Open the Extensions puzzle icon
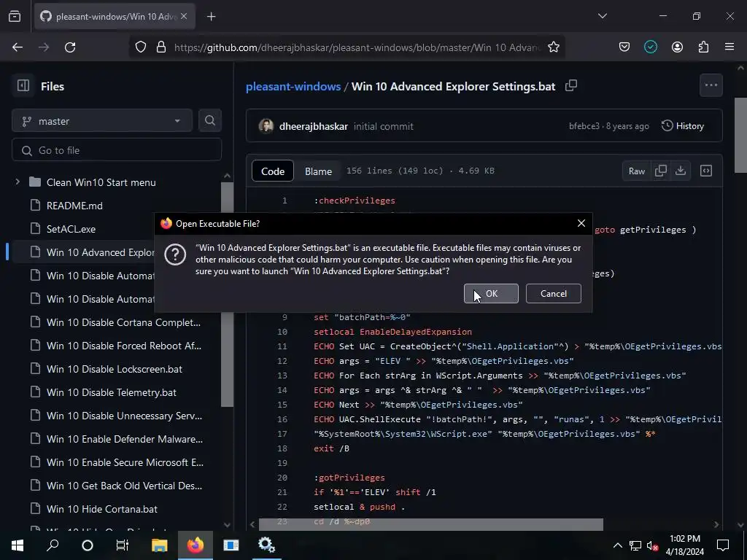The image size is (747, 560). (x=703, y=47)
